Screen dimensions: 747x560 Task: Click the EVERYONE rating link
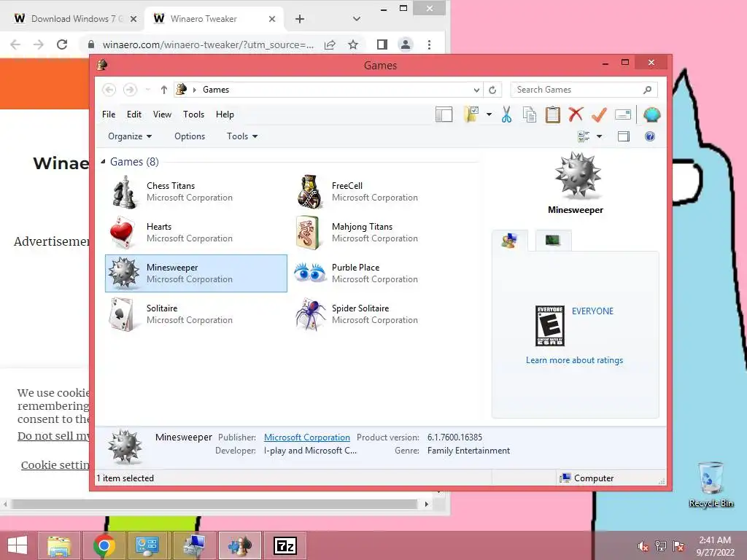click(x=592, y=311)
